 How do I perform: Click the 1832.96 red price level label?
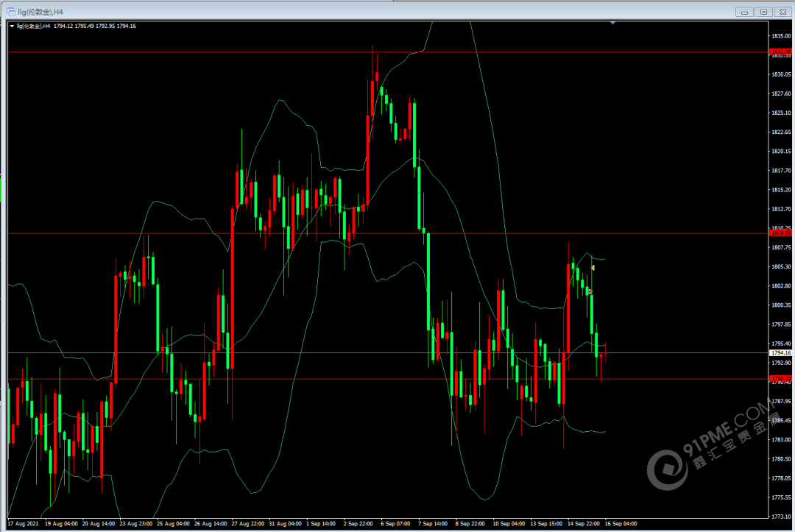780,52
